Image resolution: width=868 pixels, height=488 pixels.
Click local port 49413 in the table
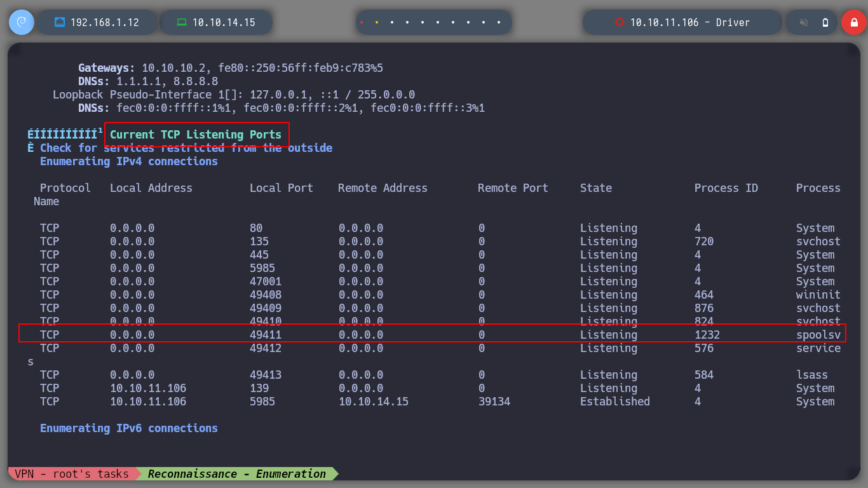click(x=266, y=375)
